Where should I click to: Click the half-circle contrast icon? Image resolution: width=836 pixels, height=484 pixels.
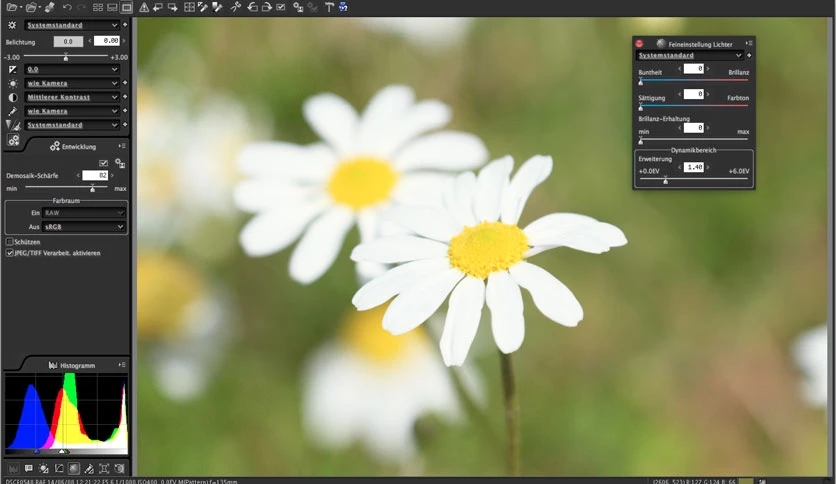click(x=12, y=97)
